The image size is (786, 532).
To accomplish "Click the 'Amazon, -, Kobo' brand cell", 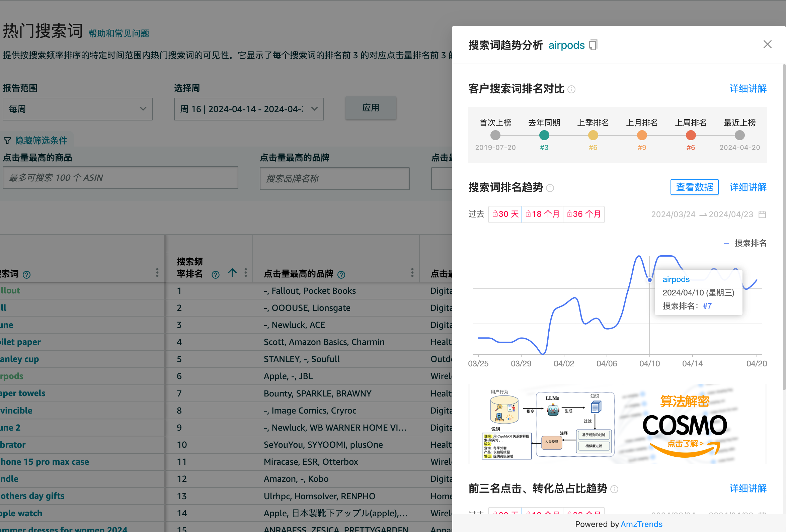I will (296, 479).
